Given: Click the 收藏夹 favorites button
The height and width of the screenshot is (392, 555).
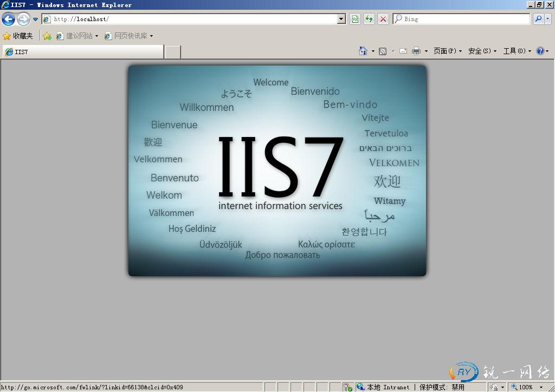Looking at the screenshot, I should pos(18,36).
